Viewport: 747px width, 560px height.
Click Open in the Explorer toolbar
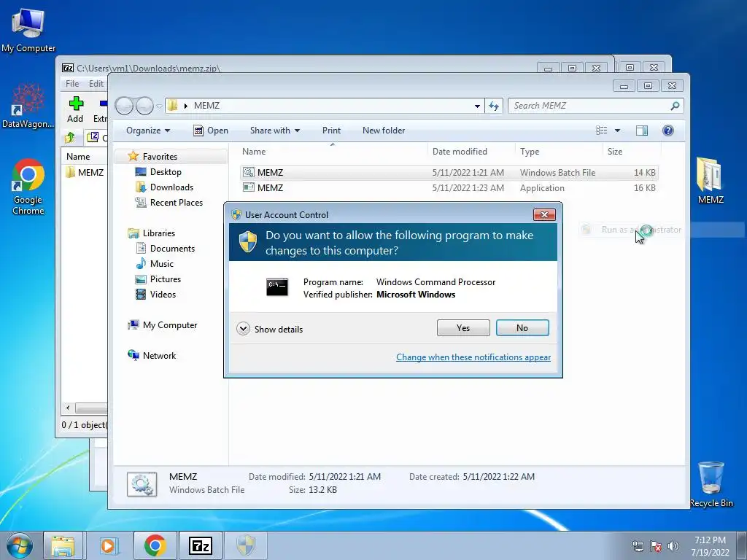(x=211, y=131)
